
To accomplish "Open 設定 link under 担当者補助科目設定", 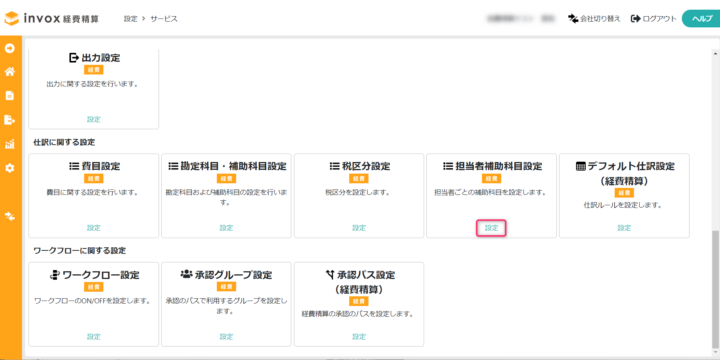I will pos(492,228).
